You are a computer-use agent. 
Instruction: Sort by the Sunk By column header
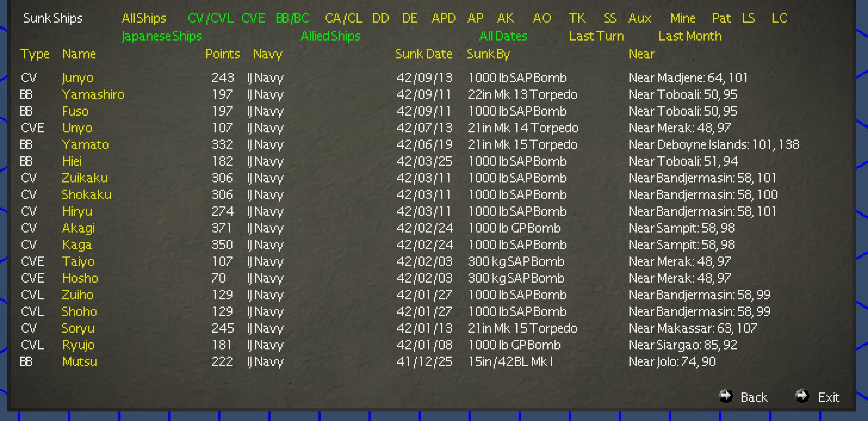(488, 54)
